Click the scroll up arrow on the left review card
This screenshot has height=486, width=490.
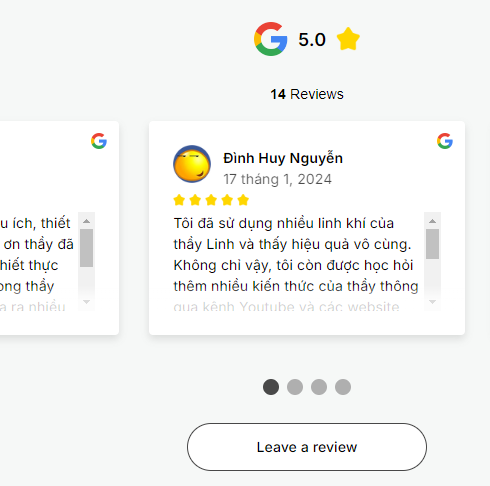click(x=86, y=221)
